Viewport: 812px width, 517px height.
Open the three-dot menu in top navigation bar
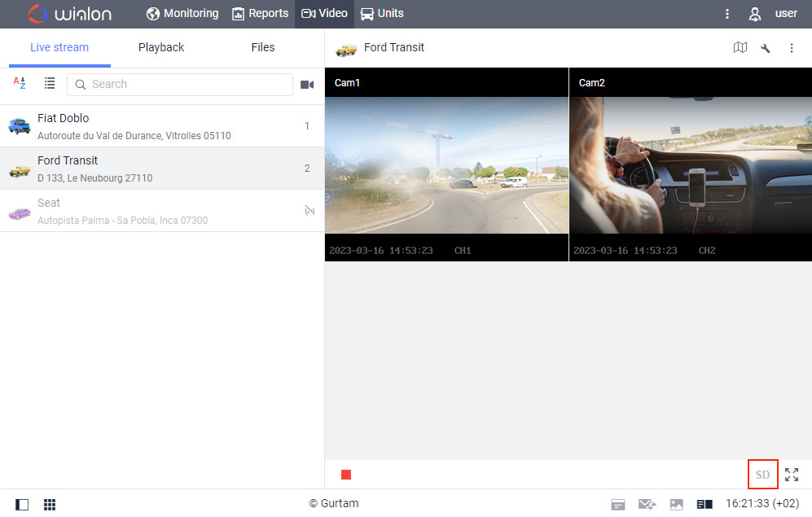727,13
